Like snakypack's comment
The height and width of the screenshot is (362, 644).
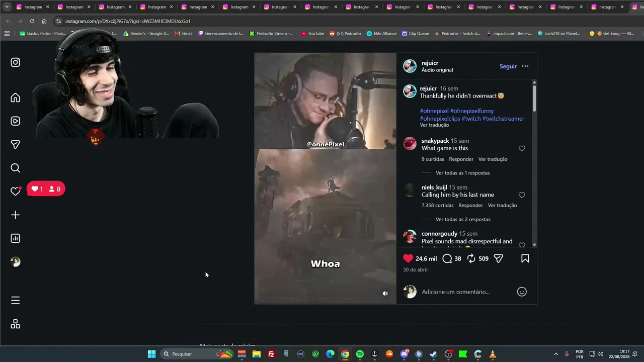coord(522,148)
